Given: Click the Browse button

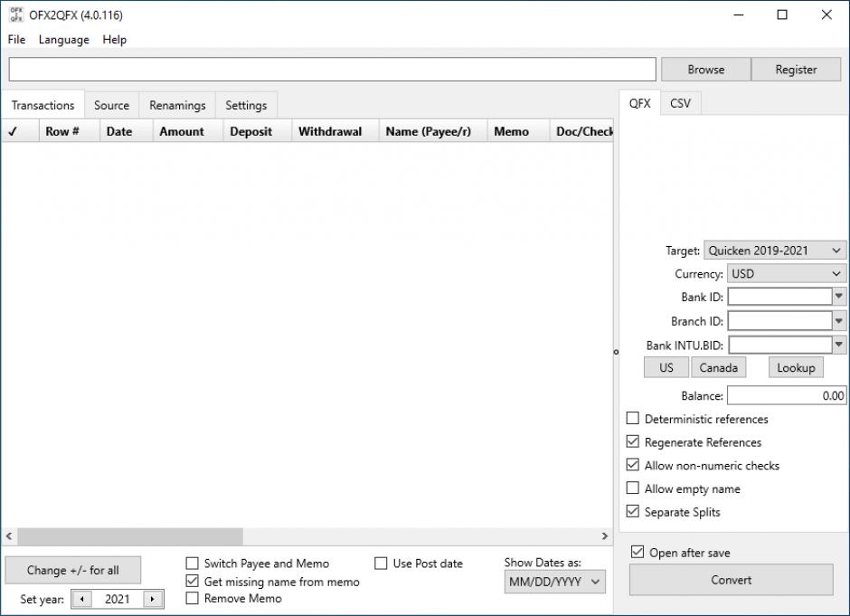Looking at the screenshot, I should click(705, 70).
